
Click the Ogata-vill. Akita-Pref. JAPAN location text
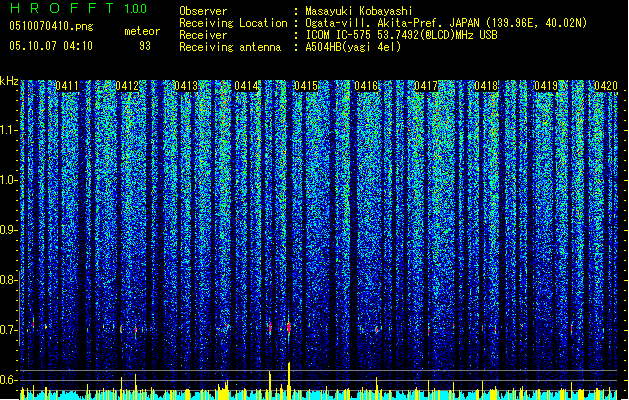point(446,23)
